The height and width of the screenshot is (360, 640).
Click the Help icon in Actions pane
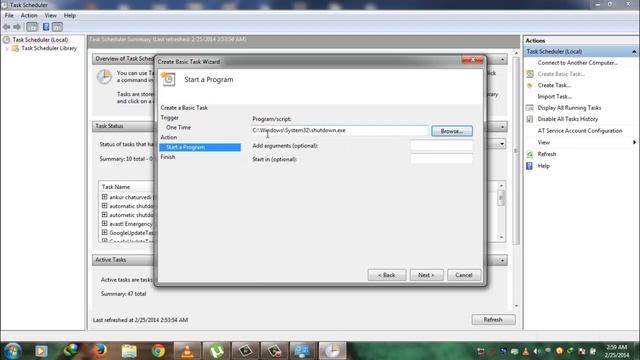pos(529,166)
